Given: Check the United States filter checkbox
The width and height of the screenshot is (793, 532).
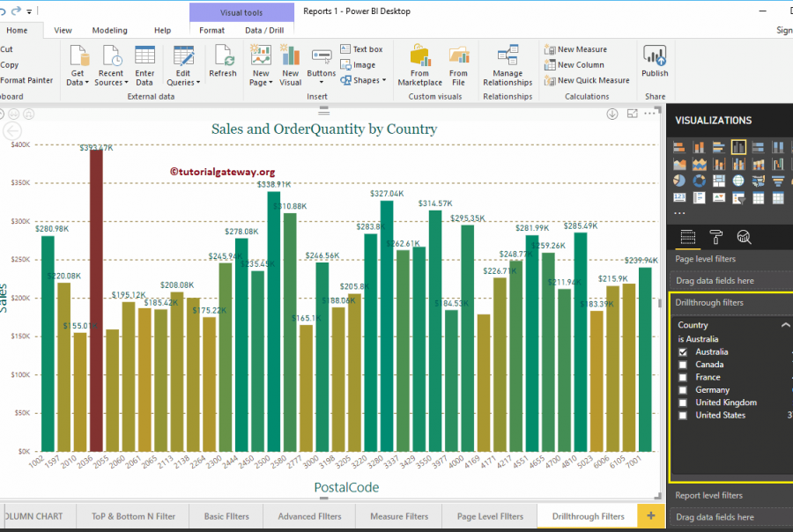Looking at the screenshot, I should pos(680,414).
